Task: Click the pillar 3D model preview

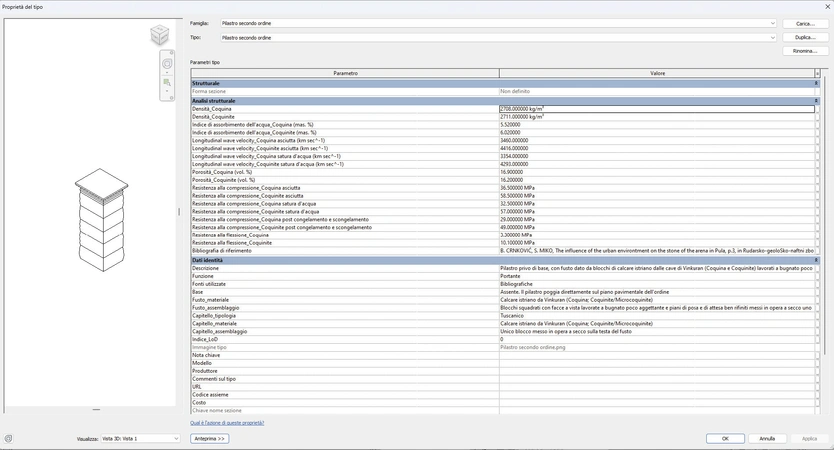Action: (x=102, y=220)
